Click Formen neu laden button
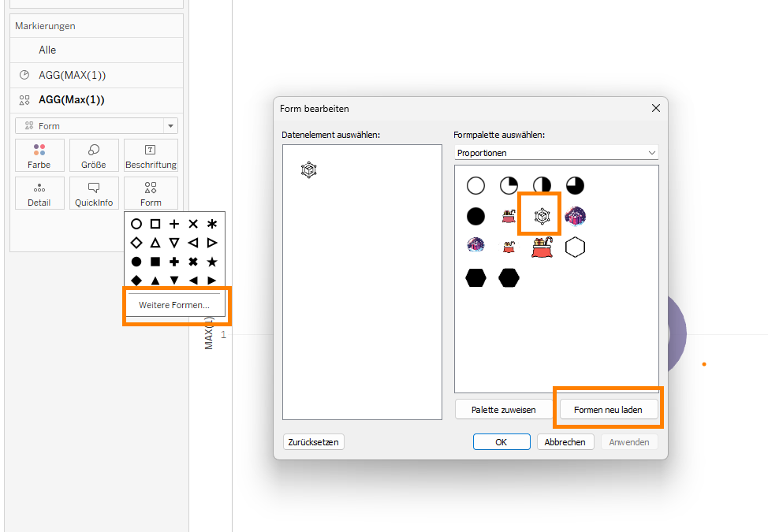768x532 pixels. point(608,410)
